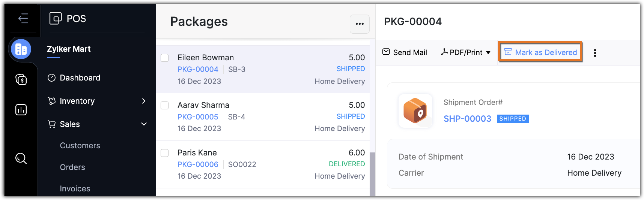Check the Paris Kane package checkbox
The width and height of the screenshot is (644, 200).
[164, 153]
